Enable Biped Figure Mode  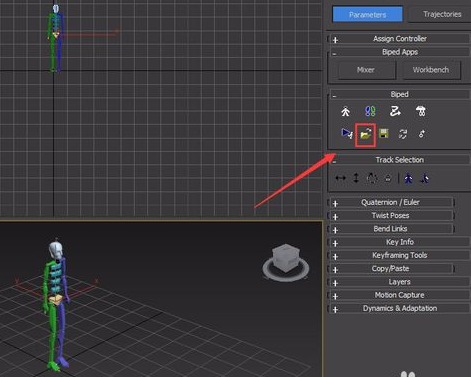pyautogui.click(x=346, y=111)
